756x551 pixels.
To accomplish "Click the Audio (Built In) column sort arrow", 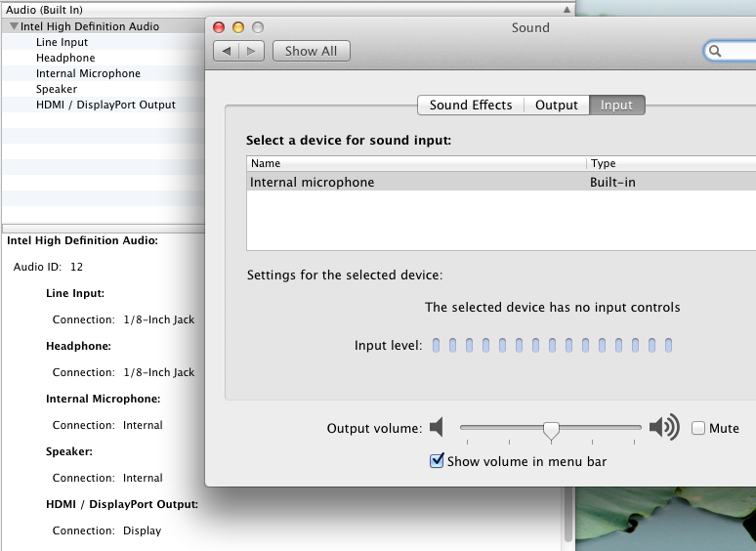I will [566, 9].
